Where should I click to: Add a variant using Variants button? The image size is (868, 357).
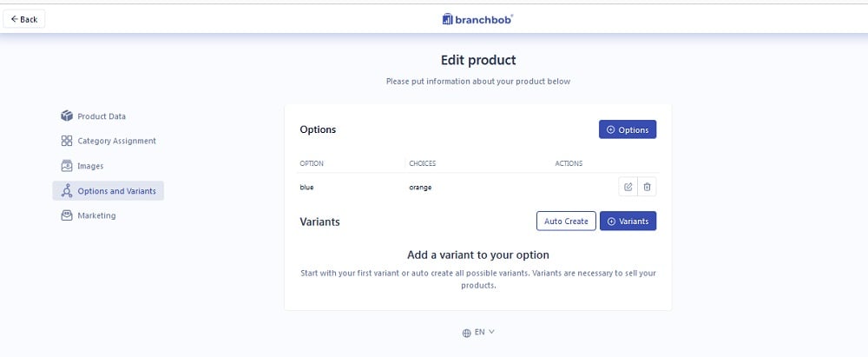(x=628, y=221)
